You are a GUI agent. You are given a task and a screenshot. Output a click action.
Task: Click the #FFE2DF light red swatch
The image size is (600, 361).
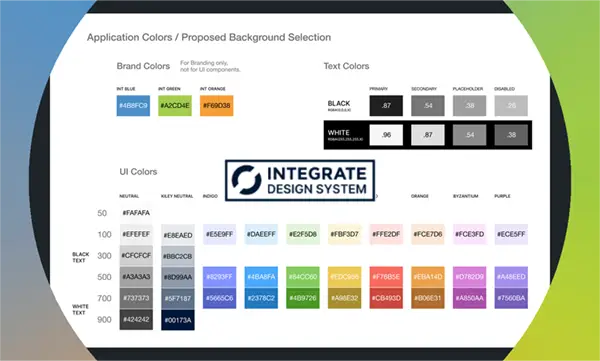click(x=386, y=234)
